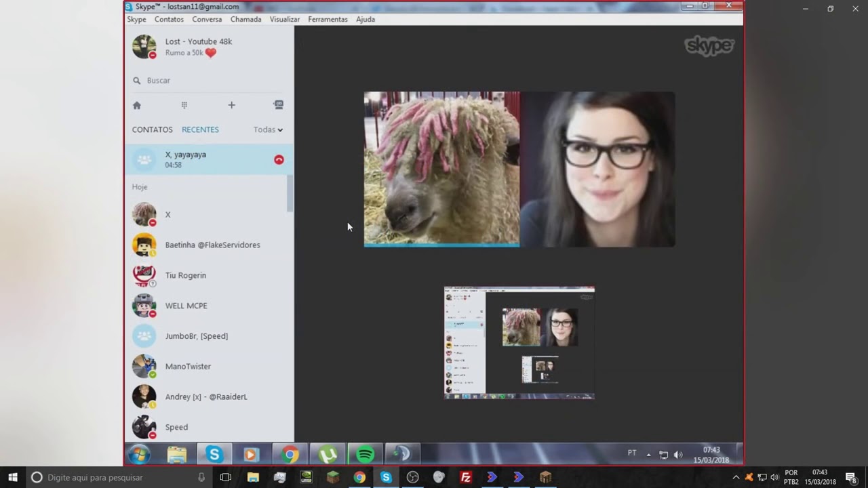Show hidden icons in the Windows 10 tray

click(736, 477)
